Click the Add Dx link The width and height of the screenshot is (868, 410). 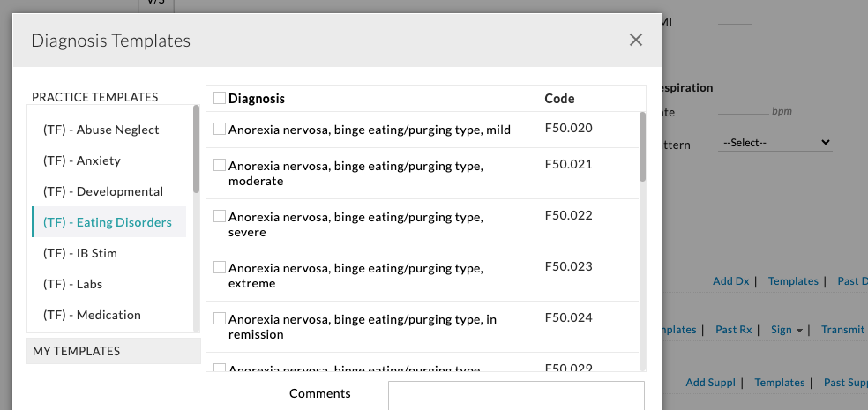[x=730, y=281]
